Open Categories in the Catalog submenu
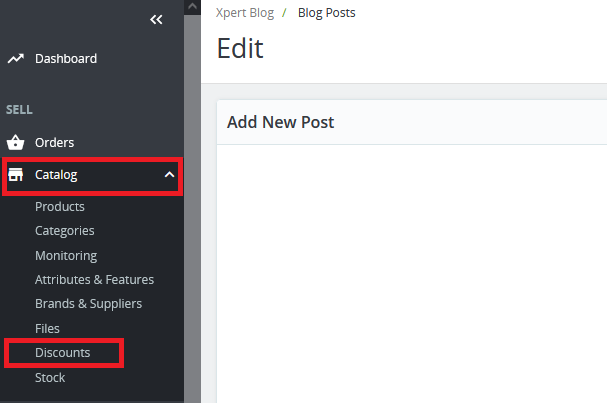This screenshot has height=403, width=607. 66,231
